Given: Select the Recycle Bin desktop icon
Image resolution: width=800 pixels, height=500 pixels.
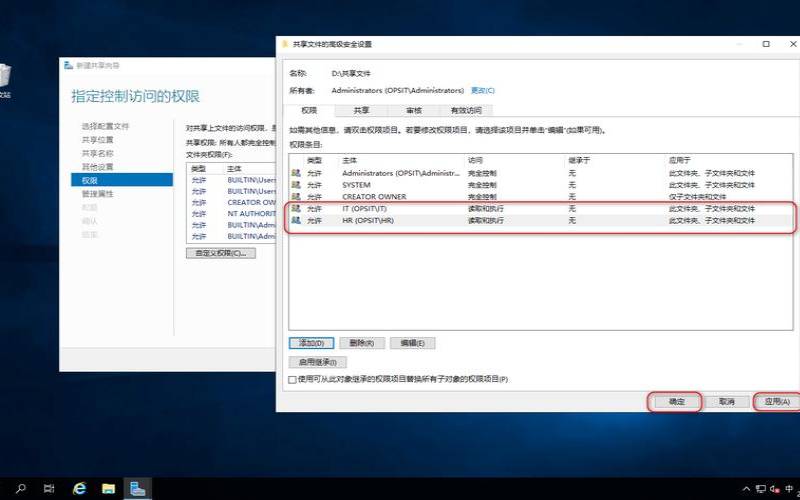Looking at the screenshot, I should click(x=4, y=81).
